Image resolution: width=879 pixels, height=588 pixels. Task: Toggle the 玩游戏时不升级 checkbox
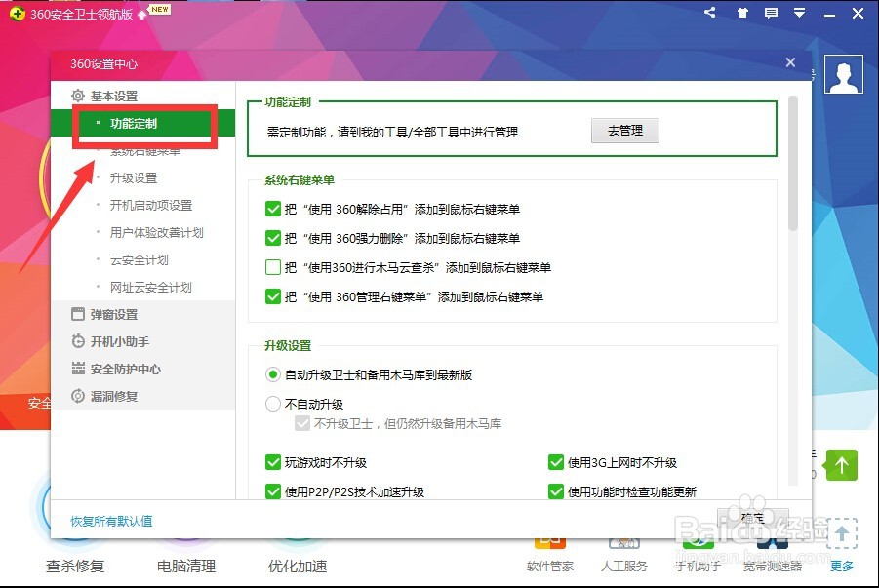[273, 462]
